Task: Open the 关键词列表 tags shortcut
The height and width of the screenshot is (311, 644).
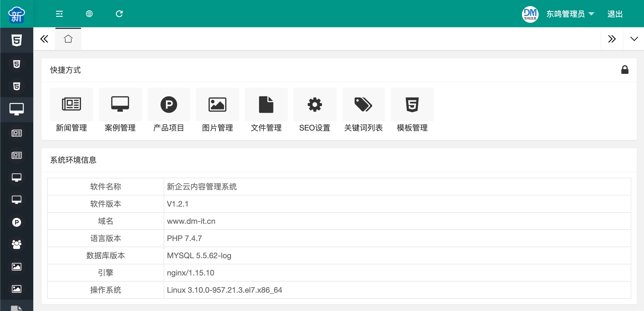Action: (x=363, y=105)
